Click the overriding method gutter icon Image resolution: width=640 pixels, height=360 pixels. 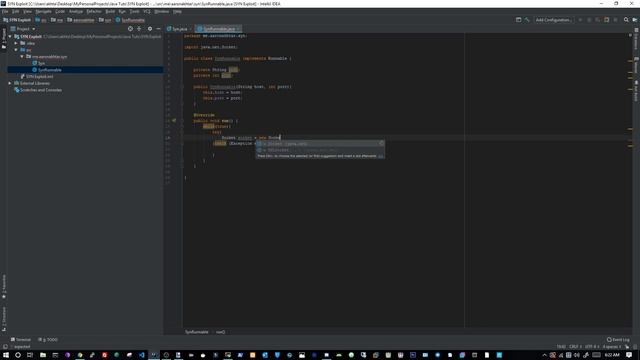point(174,120)
